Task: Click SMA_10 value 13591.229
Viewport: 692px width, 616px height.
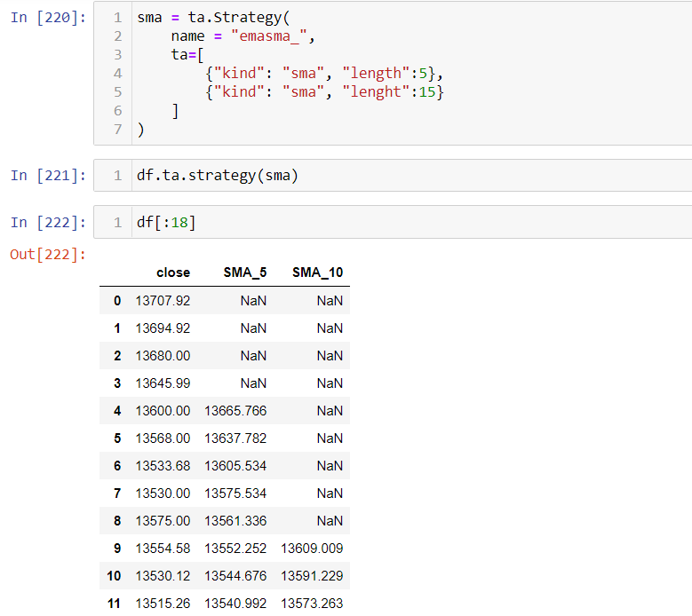Action: tap(312, 576)
